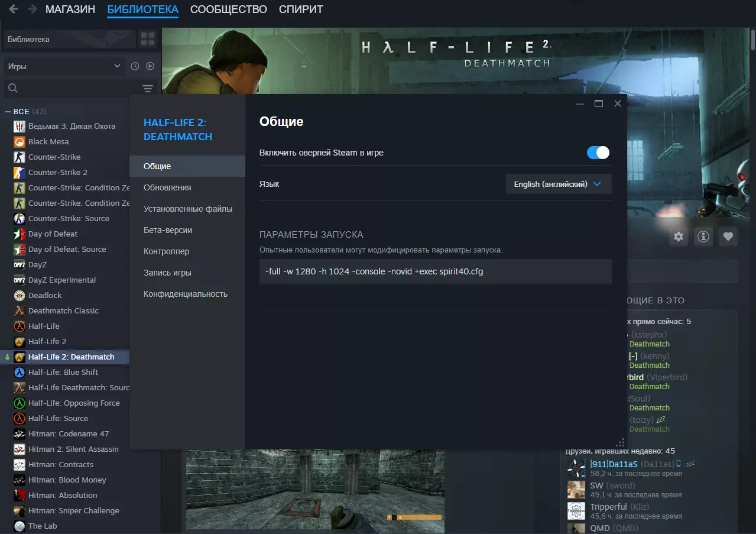Image resolution: width=756 pixels, height=534 pixels.
Task: Click Ведьмак 3 game icon
Action: point(20,126)
